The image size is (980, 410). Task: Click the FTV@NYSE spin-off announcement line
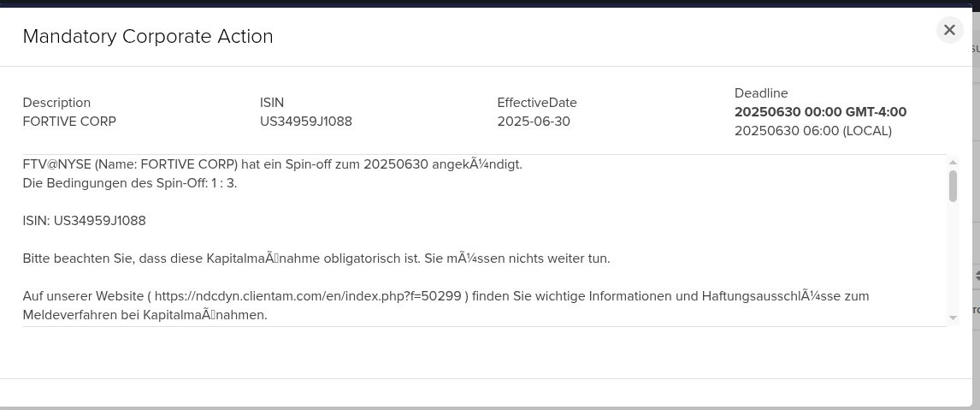272,164
